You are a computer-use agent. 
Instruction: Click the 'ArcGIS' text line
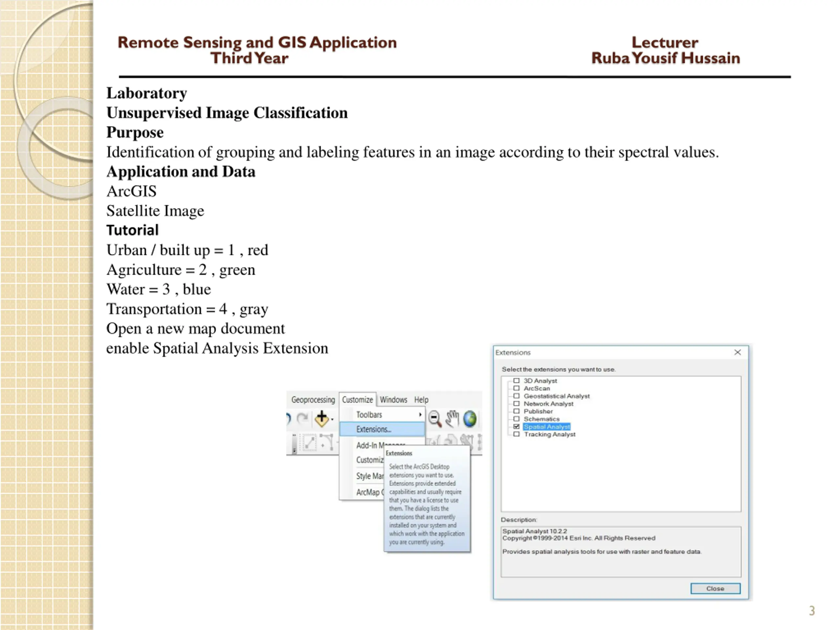pos(131,191)
